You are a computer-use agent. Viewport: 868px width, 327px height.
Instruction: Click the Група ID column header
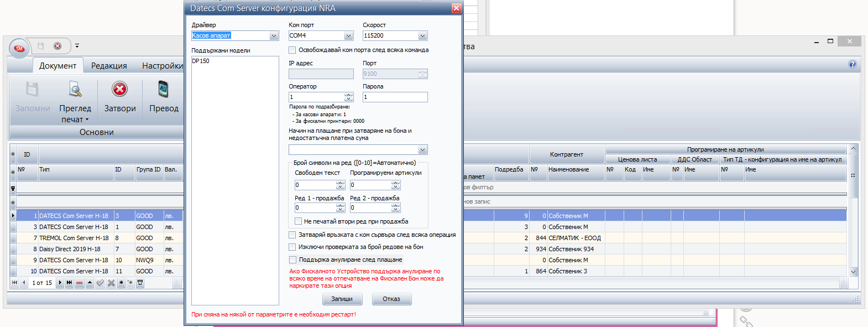pyautogui.click(x=149, y=173)
